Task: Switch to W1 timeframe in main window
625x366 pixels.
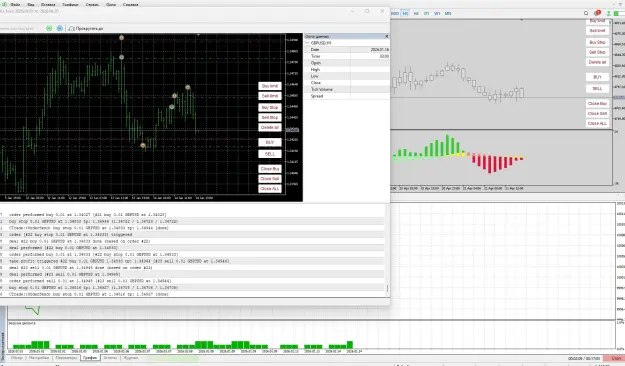Action: point(437,14)
